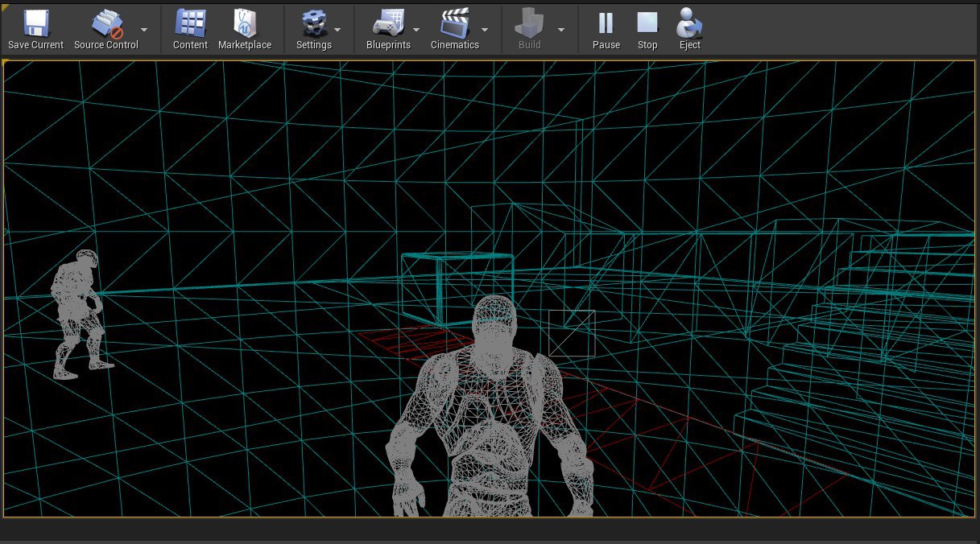The height and width of the screenshot is (544, 980).
Task: Launch the Marketplace icon
Action: [x=245, y=23]
